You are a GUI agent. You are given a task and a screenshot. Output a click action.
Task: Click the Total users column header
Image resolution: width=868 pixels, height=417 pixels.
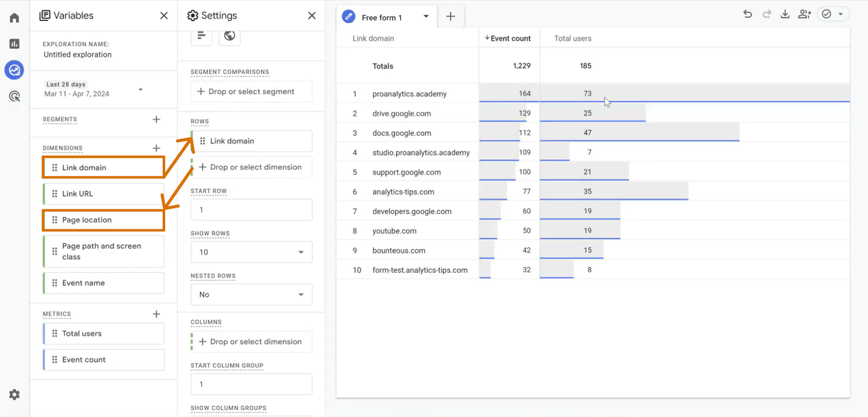click(x=573, y=38)
